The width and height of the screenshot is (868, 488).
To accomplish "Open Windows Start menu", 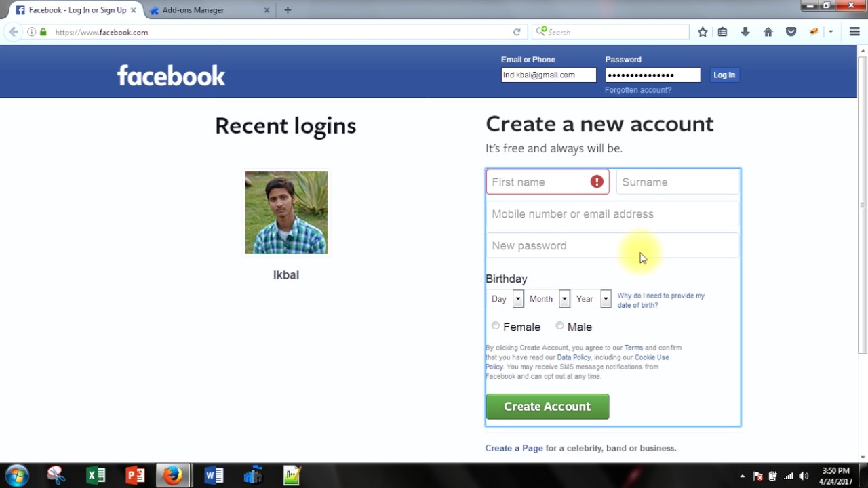I will pyautogui.click(x=17, y=475).
